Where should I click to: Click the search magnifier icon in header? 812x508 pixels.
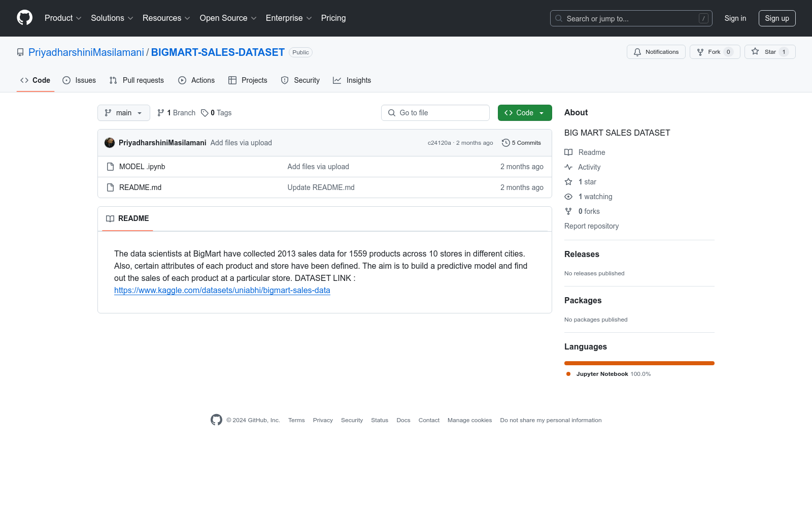click(x=559, y=18)
